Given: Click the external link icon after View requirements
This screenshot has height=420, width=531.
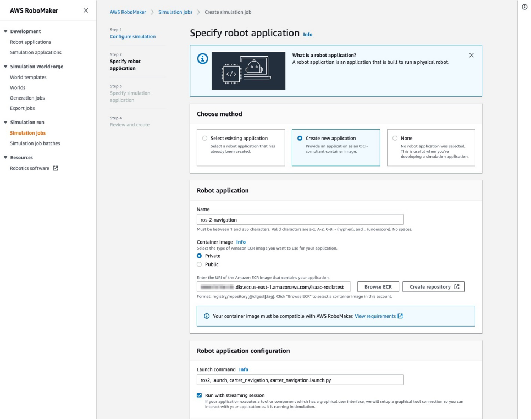Looking at the screenshot, I should [400, 316].
